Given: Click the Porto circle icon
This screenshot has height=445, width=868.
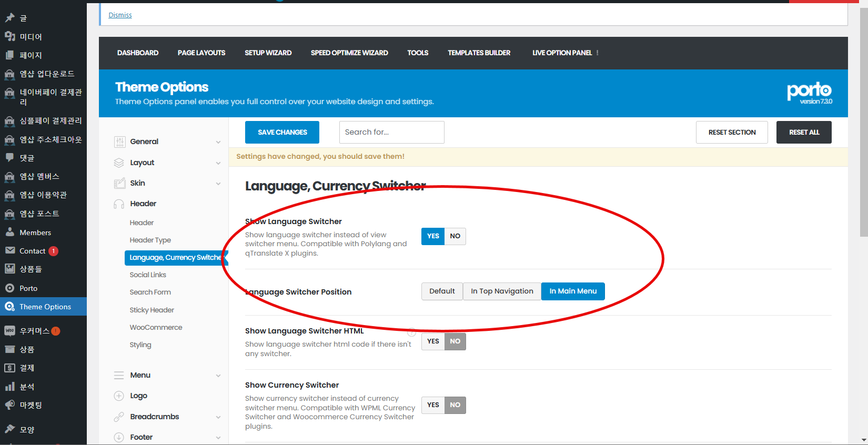Looking at the screenshot, I should (x=9, y=288).
